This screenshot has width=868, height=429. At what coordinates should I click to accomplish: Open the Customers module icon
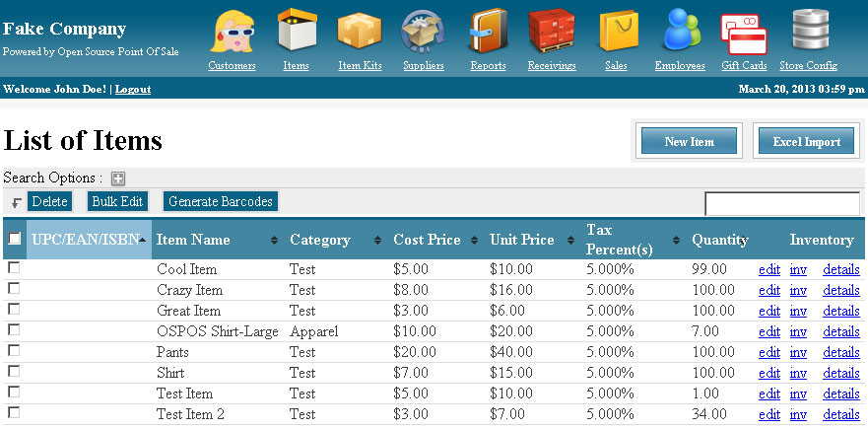click(x=232, y=31)
